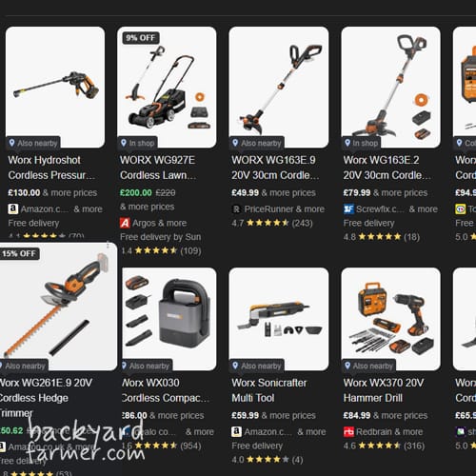Click '& more prices' next to £84.99
The height and width of the screenshot is (476, 476).
(x=401, y=416)
